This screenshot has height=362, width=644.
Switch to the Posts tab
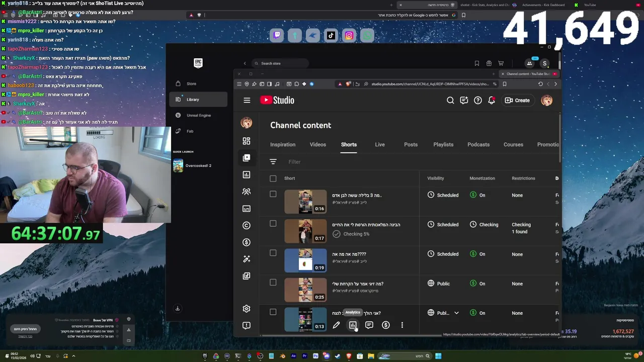point(411,145)
